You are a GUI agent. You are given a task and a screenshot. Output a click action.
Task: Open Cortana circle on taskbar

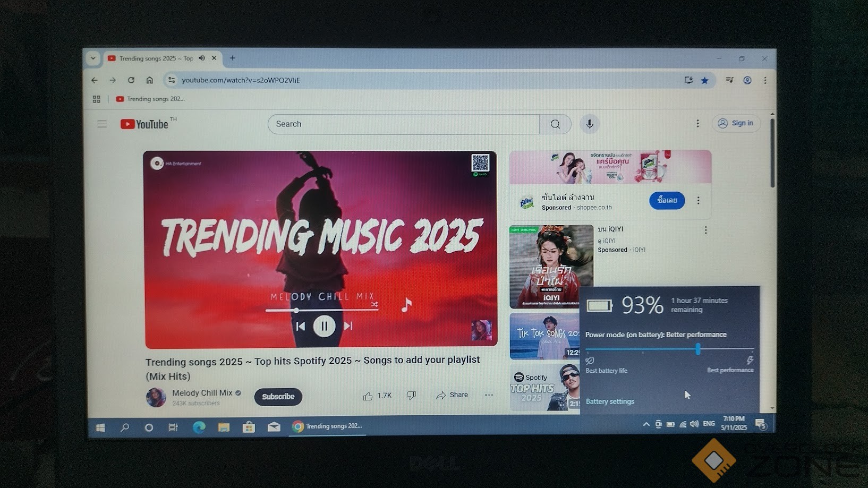pos(149,427)
